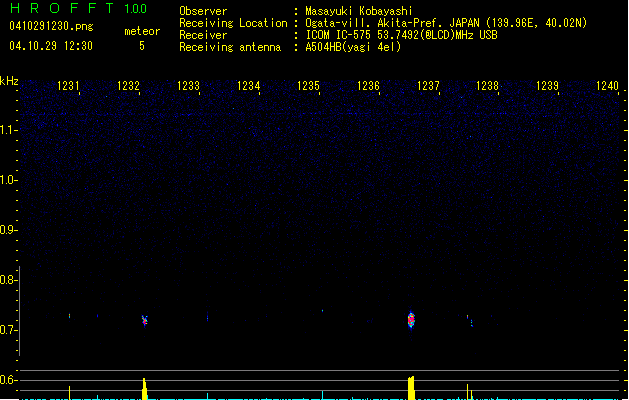Click the 0.6 kHz frequency axis label
The image size is (629, 400).
tap(8, 380)
